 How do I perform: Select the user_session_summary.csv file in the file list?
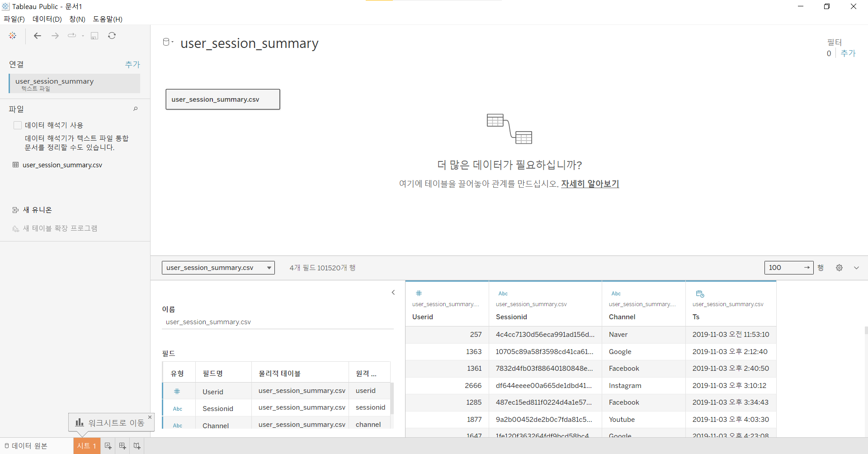(x=62, y=165)
